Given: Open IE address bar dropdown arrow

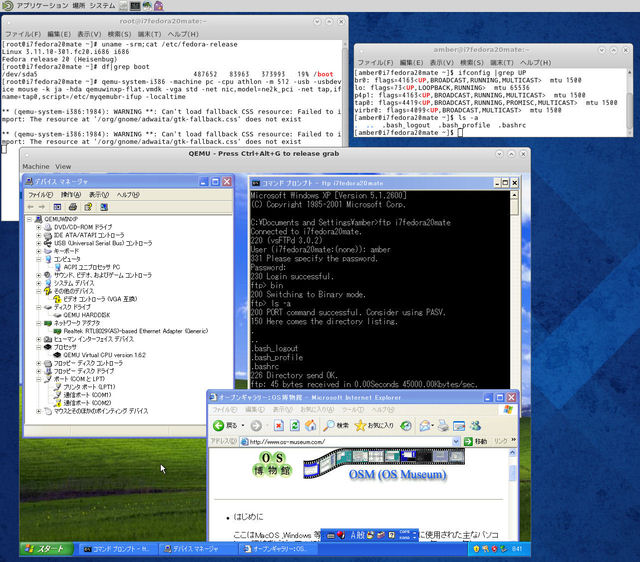Looking at the screenshot, I should click(x=456, y=441).
